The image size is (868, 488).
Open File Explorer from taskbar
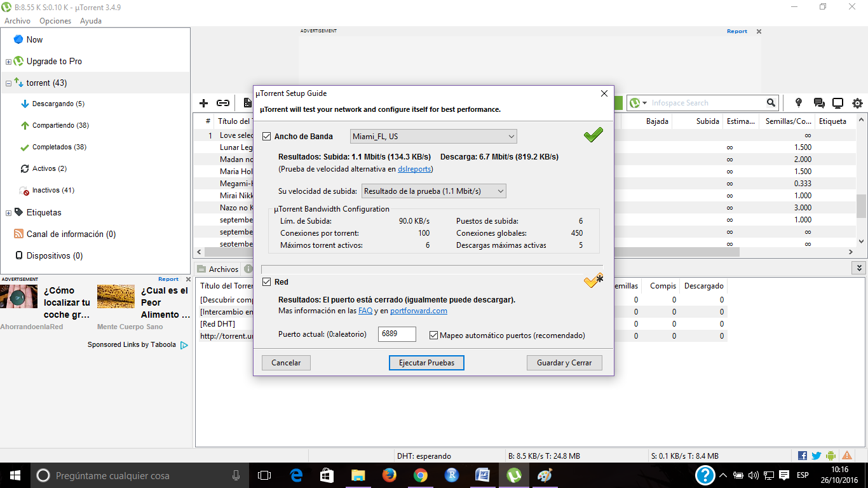coord(358,475)
